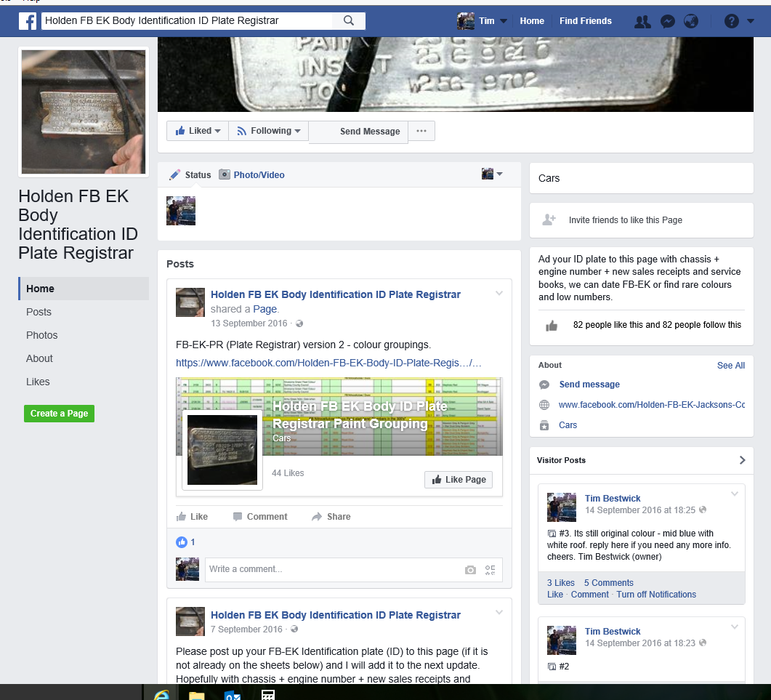771x700 pixels.
Task: Like the FB-EK-PR version 2 post
Action: 193,517
